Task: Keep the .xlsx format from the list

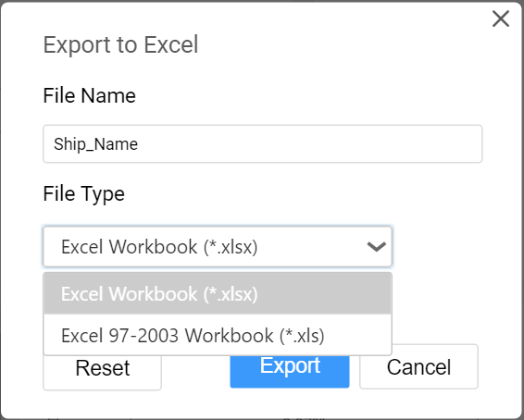Action: tap(218, 294)
